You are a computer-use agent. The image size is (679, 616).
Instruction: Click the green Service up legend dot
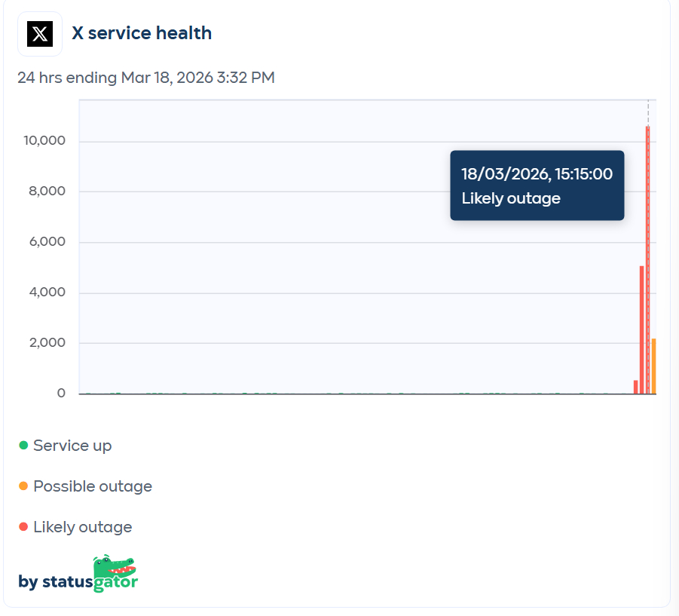(25, 446)
